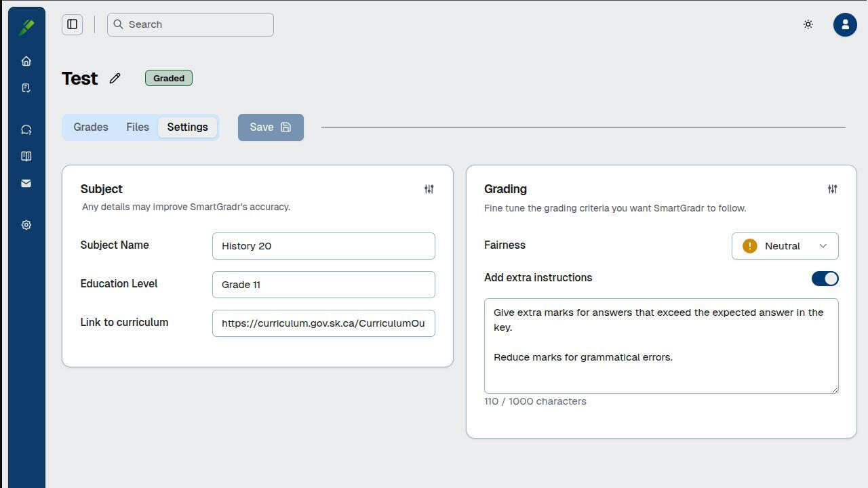The image size is (868, 488).
Task: Open the Fairness dropdown set to Neutral
Action: click(785, 246)
